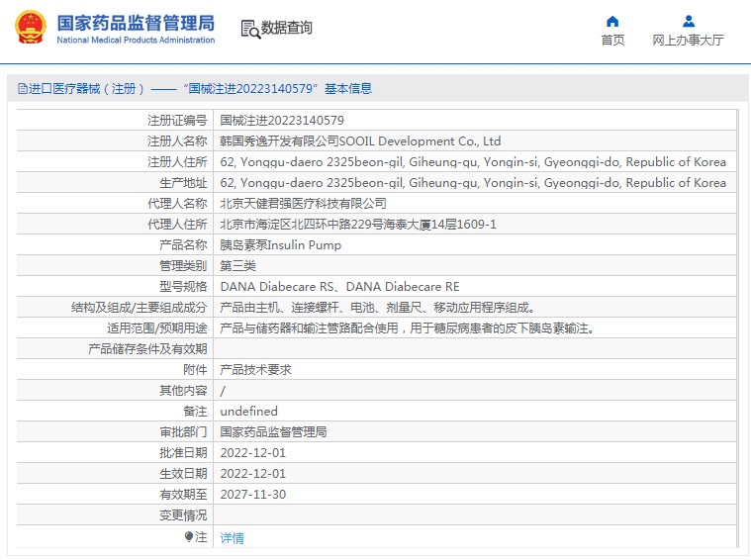Click 适用范围/预期用途 row label

[x=157, y=328]
